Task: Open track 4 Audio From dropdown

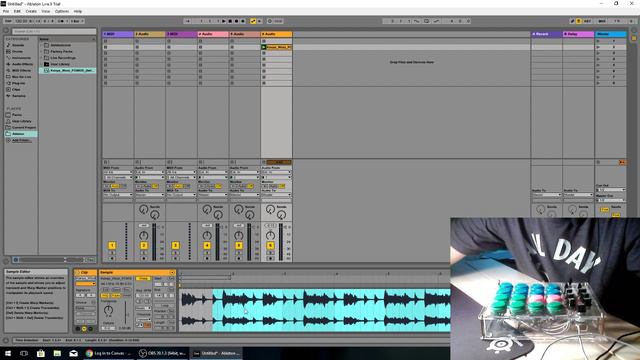Action: (213, 172)
